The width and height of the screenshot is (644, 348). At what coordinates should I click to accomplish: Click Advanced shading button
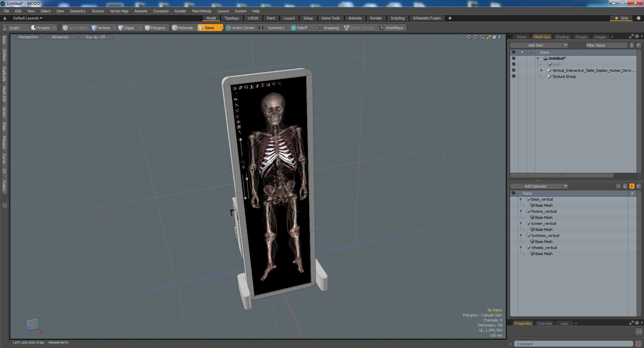[60, 37]
